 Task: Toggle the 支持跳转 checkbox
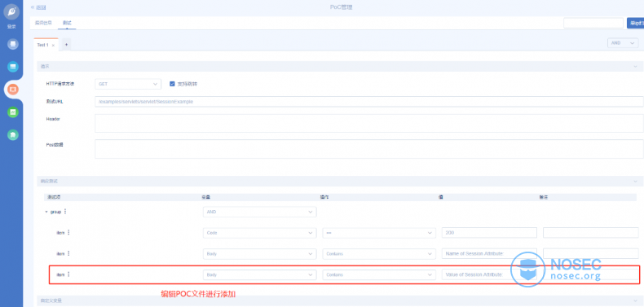click(173, 84)
